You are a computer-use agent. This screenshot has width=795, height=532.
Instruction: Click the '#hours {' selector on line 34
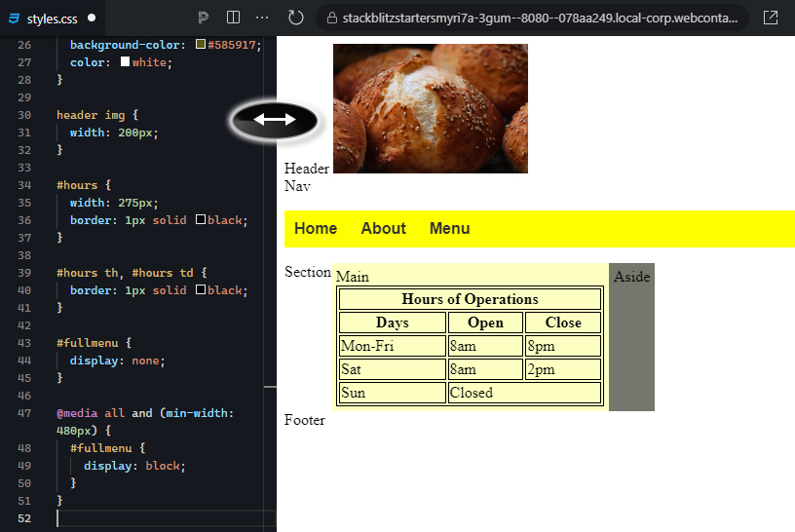pyautogui.click(x=83, y=185)
